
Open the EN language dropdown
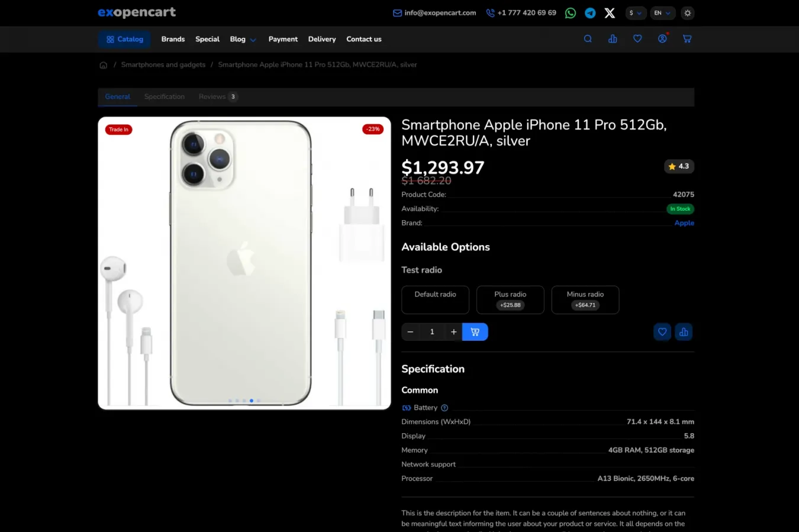coord(662,13)
